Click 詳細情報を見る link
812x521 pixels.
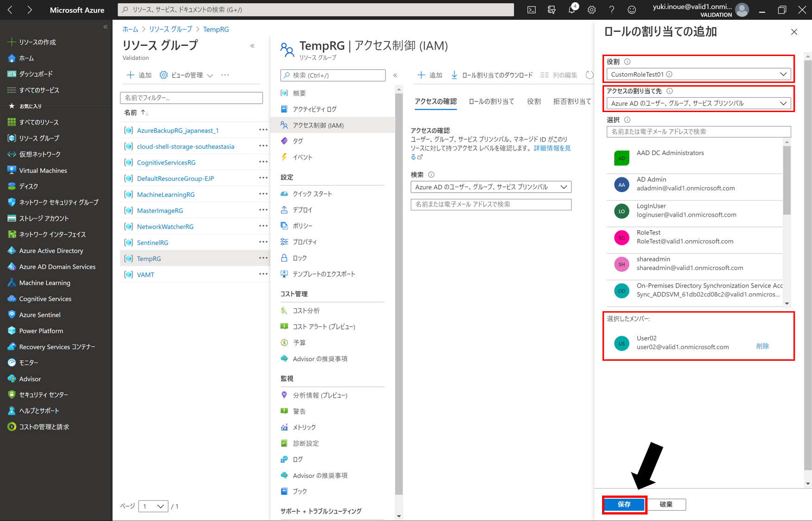552,148
